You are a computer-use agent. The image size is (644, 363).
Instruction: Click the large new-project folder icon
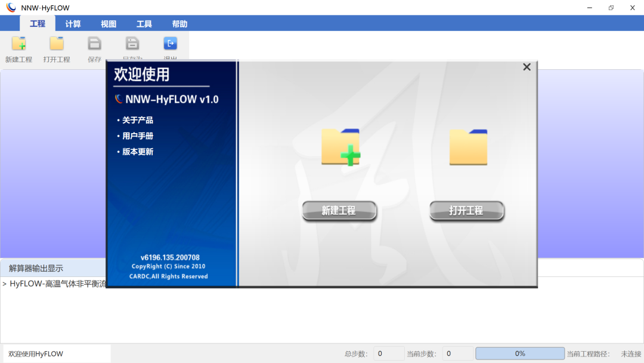(x=341, y=147)
